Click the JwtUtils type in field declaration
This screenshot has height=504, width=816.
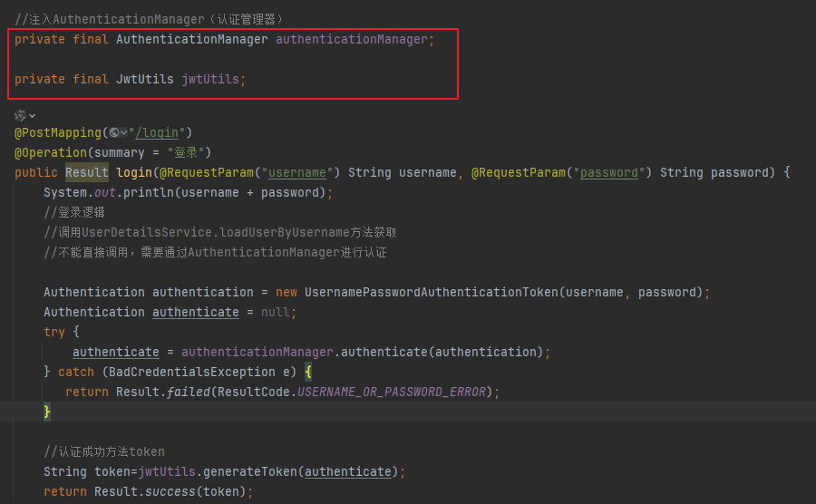[x=145, y=79]
